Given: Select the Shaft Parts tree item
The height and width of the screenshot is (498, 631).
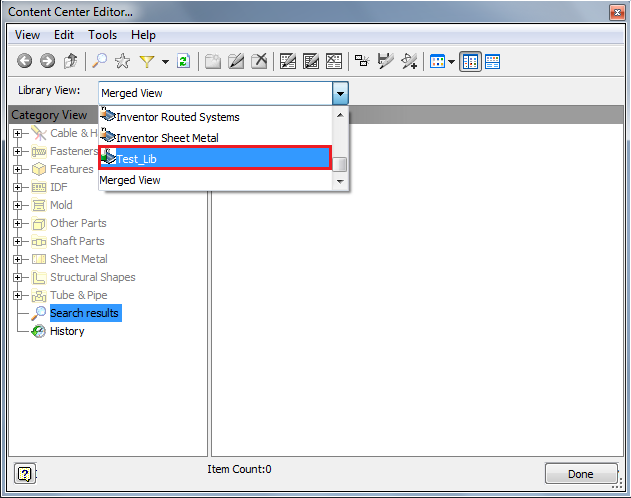Looking at the screenshot, I should 77,241.
